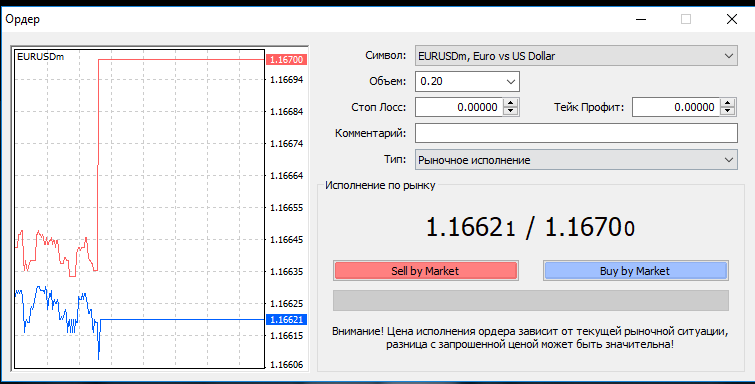Viewport: 755px width, 384px height.
Task: Click the Стоп Лосс input field
Action: 459,107
